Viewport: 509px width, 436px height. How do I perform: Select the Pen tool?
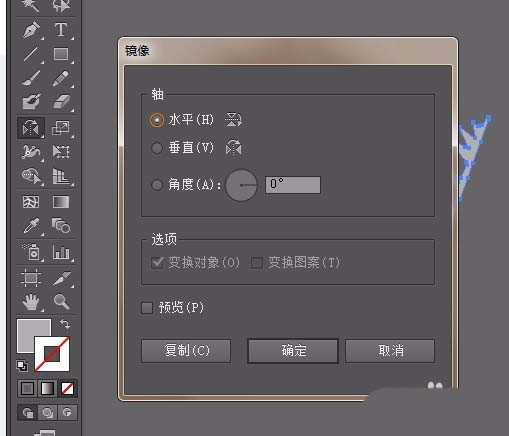click(x=31, y=30)
